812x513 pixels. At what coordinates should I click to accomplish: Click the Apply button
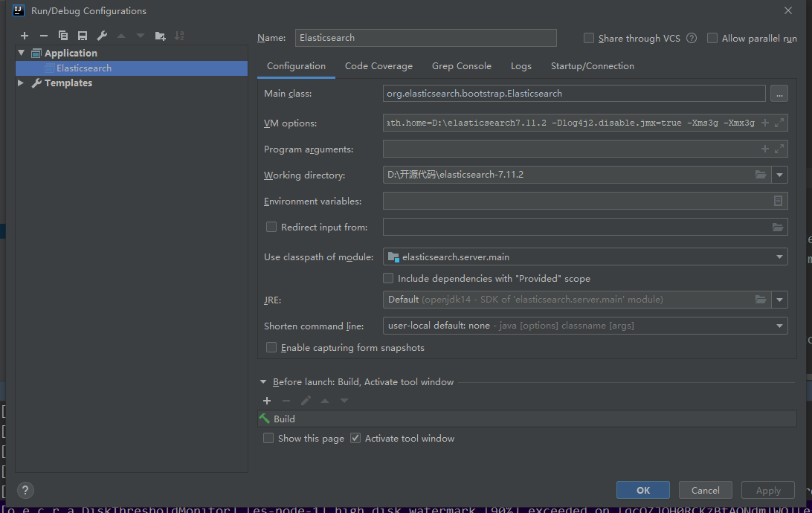[x=768, y=490]
